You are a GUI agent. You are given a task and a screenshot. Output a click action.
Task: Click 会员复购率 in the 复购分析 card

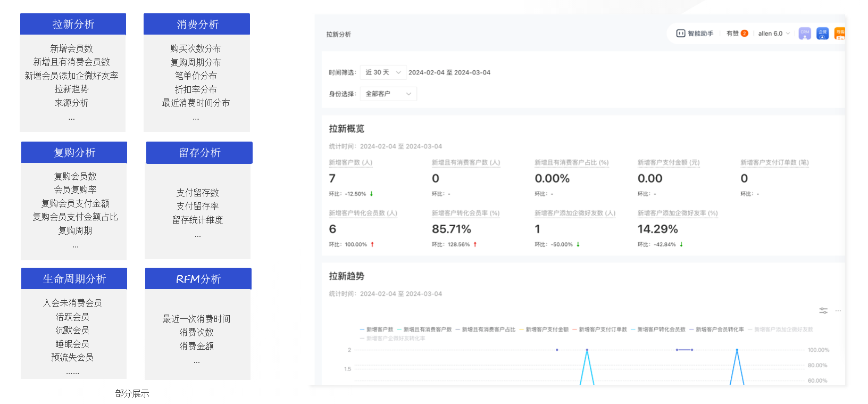point(76,189)
